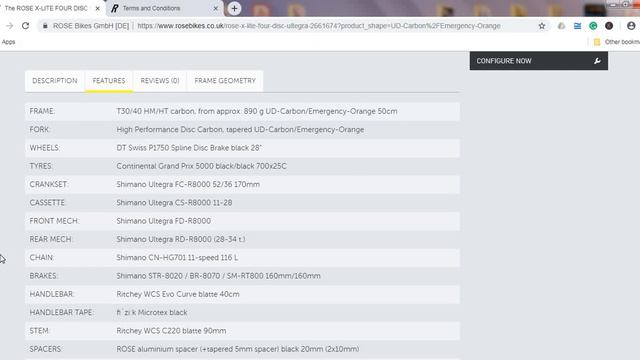Screen dimensions: 640x360
Task: Click the High Performance Disc Carbon fork text
Action: point(240,129)
